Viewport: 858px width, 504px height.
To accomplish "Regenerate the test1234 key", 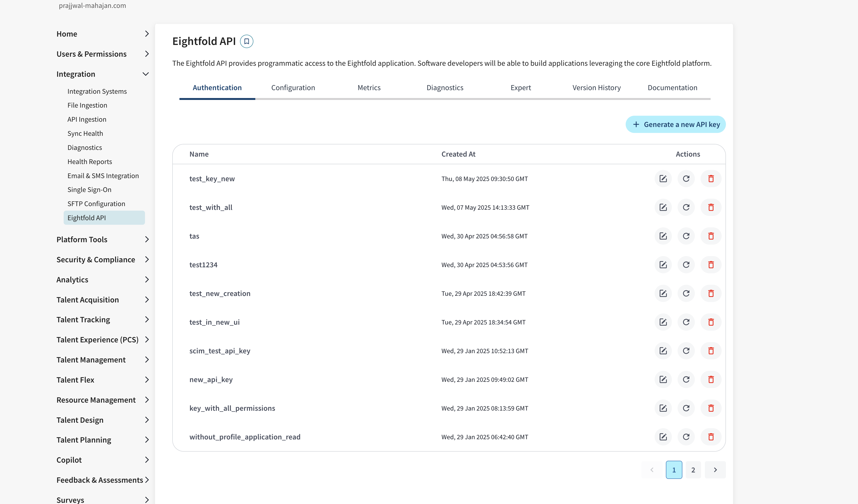I will [686, 265].
